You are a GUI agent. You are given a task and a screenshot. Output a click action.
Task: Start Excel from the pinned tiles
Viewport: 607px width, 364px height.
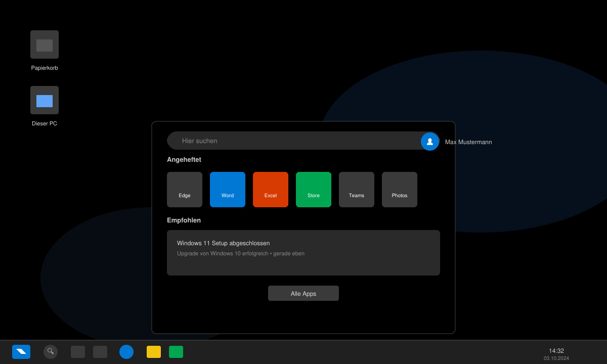[x=271, y=190]
